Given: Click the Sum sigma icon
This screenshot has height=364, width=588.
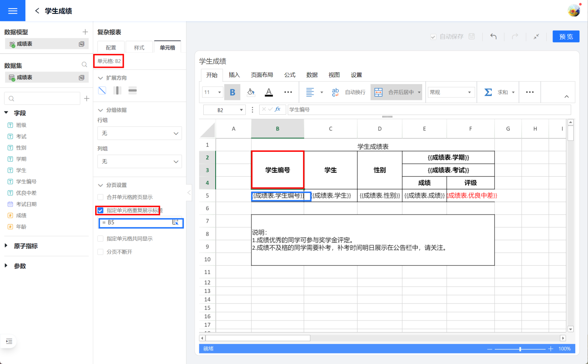Looking at the screenshot, I should pos(488,92).
